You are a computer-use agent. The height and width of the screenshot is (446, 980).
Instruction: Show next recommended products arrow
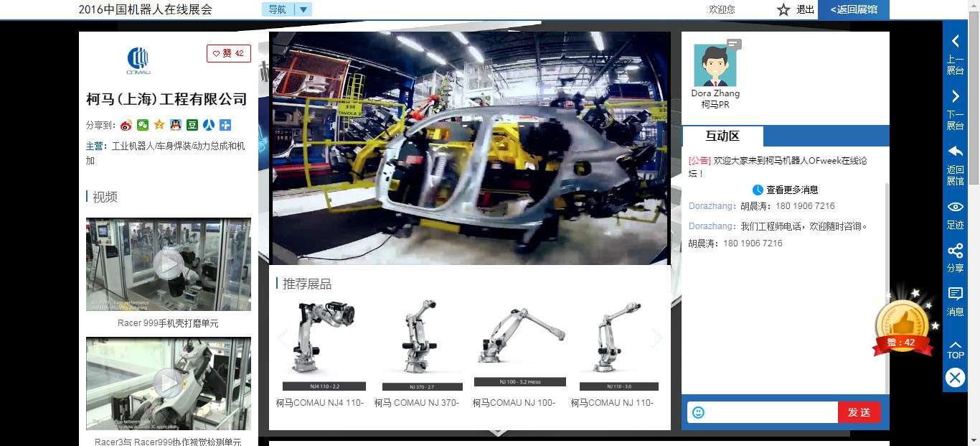(656, 339)
